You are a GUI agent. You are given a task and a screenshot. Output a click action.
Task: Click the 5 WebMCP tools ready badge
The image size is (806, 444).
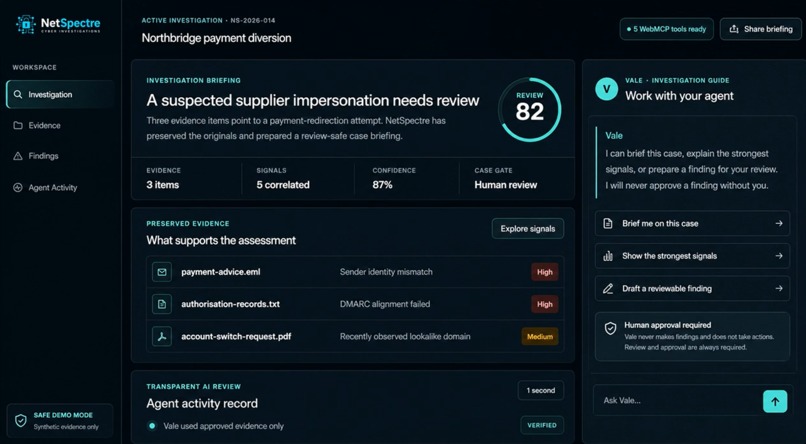(666, 29)
